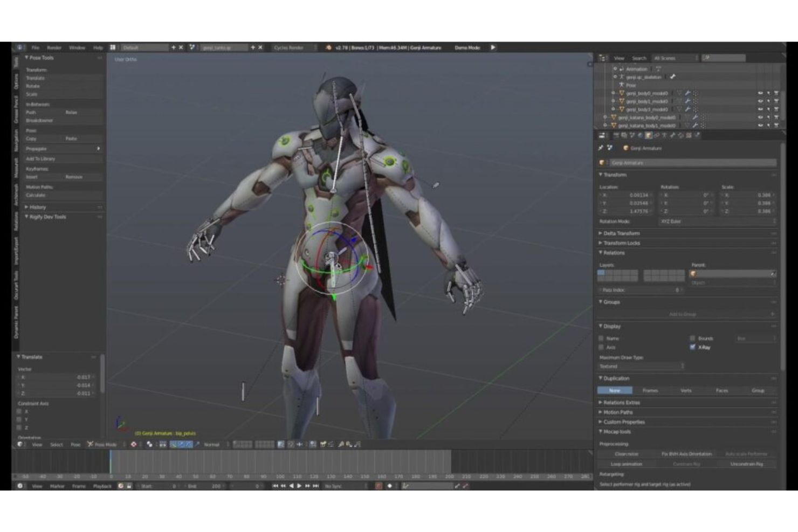Screen dimensions: 798x532
Task: Click the paste flipped pose icon in viewport header
Action: (357, 444)
